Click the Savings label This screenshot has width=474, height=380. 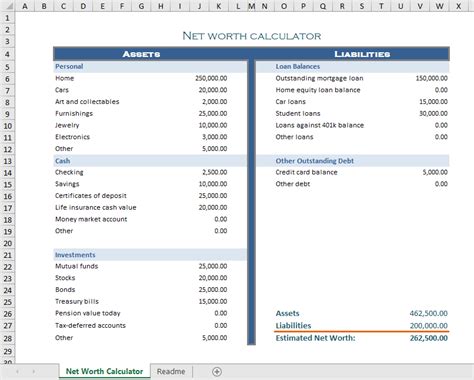click(67, 184)
